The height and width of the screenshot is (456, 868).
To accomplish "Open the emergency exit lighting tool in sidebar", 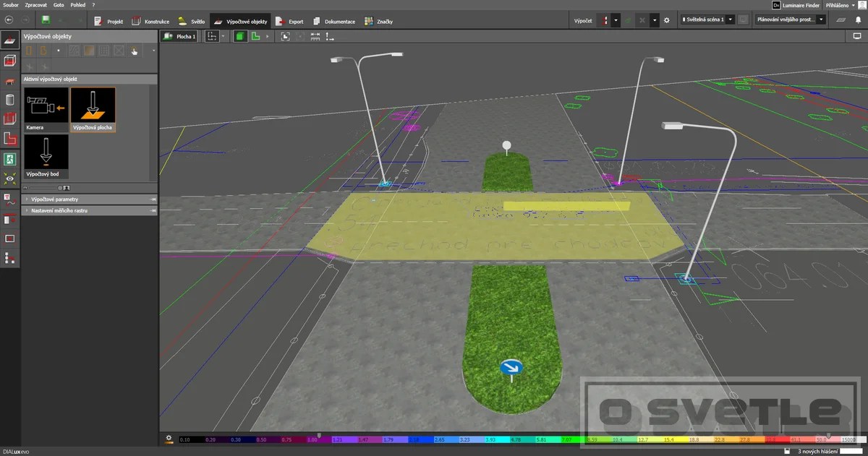I will (10, 158).
